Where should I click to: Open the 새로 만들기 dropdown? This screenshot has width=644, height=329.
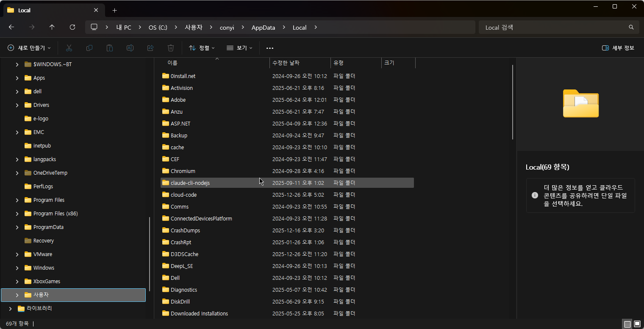[x=29, y=48]
